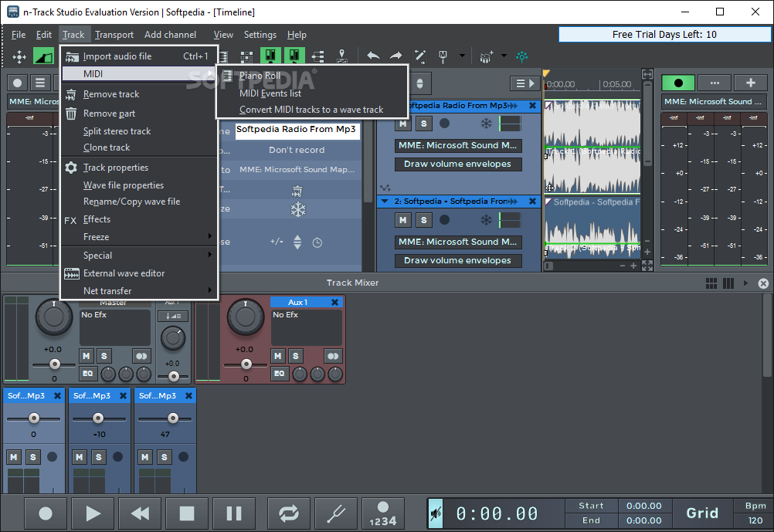Toggle the second green mixer toolbar icon
This screenshot has width=774, height=532.
click(294, 56)
